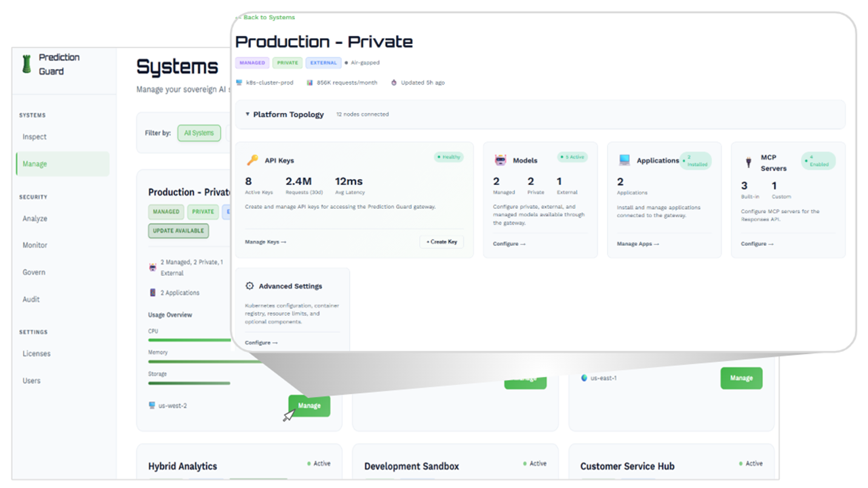868x488 pixels.
Task: Click the cluster icon beside k8s-cluster-prod
Action: click(x=239, y=83)
